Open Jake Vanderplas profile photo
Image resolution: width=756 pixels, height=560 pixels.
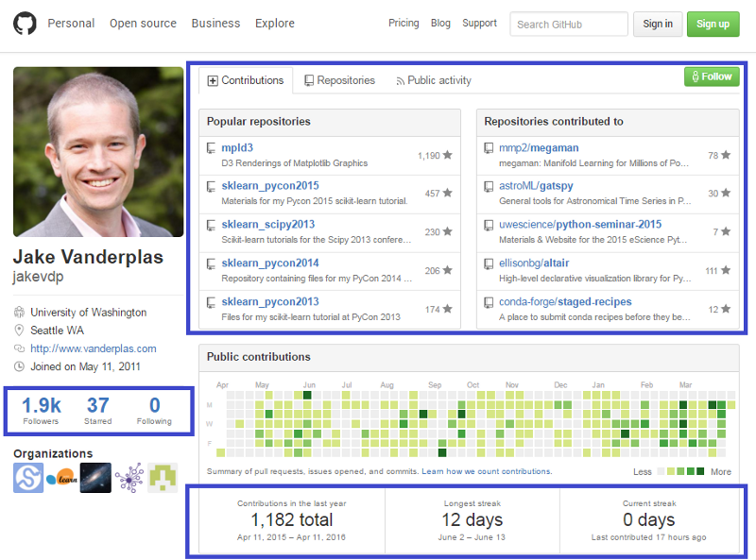click(98, 152)
